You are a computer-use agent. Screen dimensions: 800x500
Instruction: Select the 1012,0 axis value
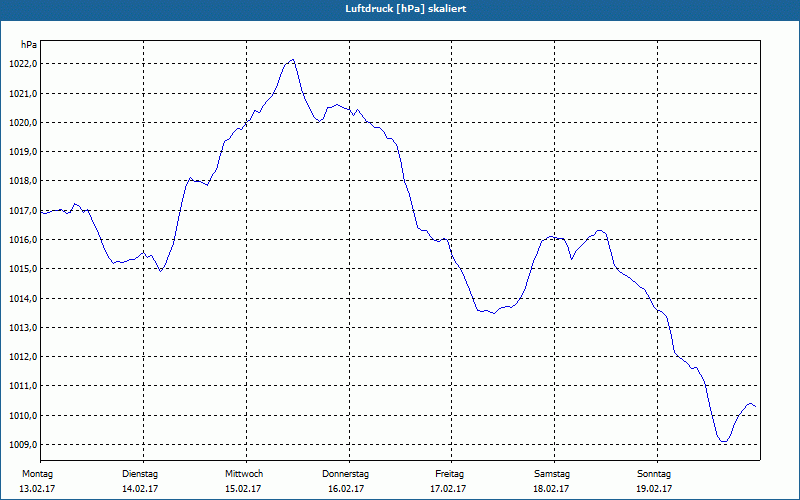pos(23,357)
